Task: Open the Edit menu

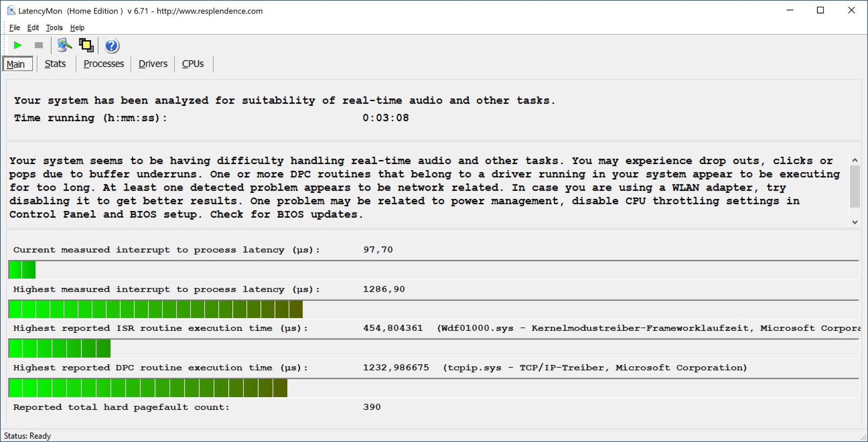Action: tap(33, 28)
